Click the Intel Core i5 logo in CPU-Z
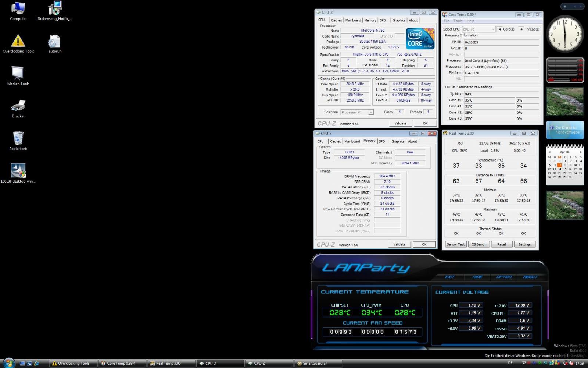 pos(420,39)
